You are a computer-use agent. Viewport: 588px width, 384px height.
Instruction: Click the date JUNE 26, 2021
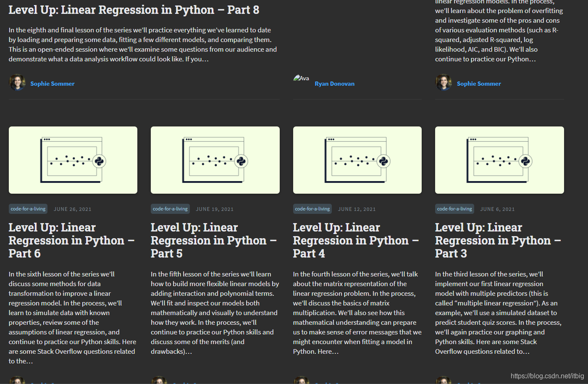click(x=72, y=209)
